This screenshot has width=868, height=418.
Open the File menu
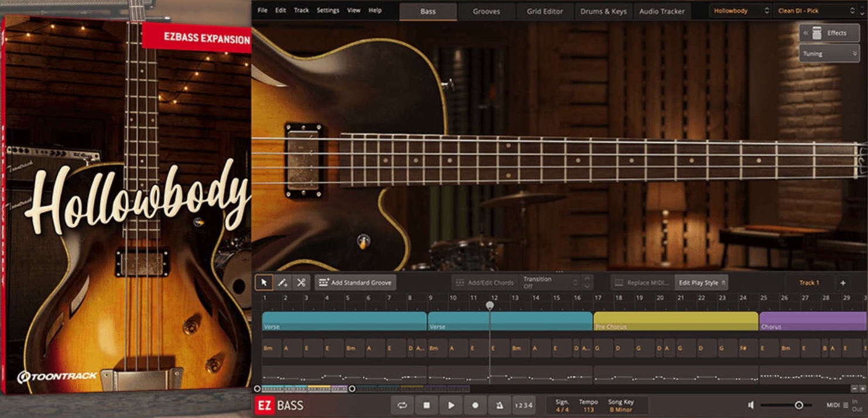click(x=262, y=11)
